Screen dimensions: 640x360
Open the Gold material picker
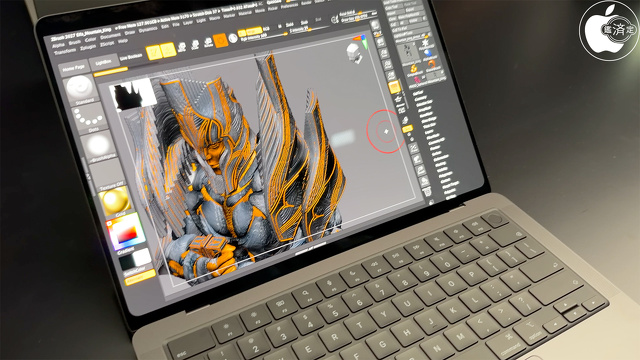tap(115, 202)
